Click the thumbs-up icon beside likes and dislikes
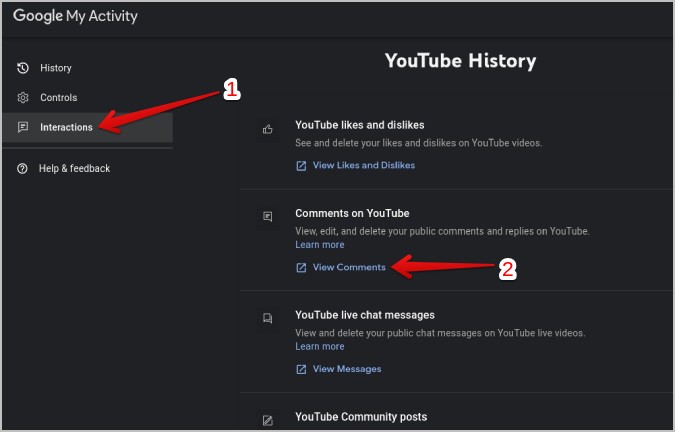This screenshot has height=432, width=675. (x=268, y=129)
